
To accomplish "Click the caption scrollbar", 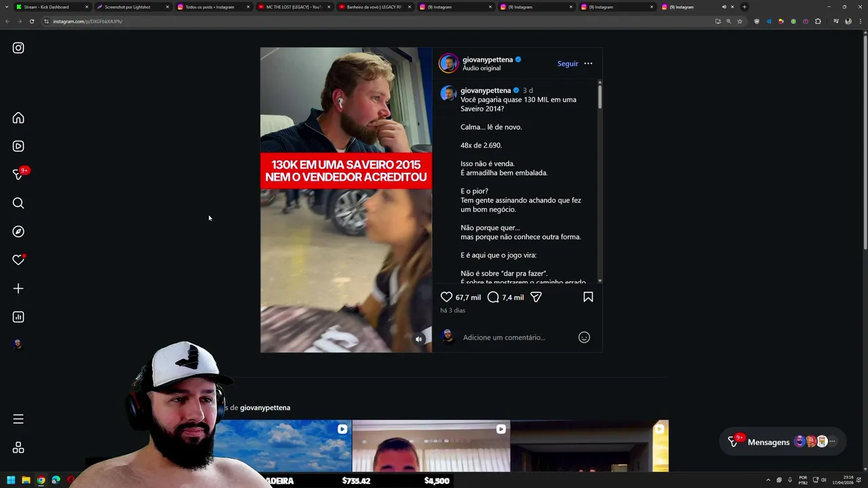I will coord(599,96).
